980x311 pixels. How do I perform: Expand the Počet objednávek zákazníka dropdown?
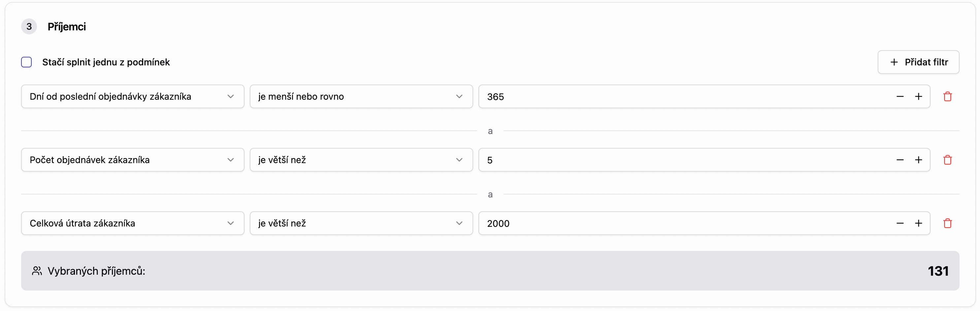pyautogui.click(x=132, y=160)
